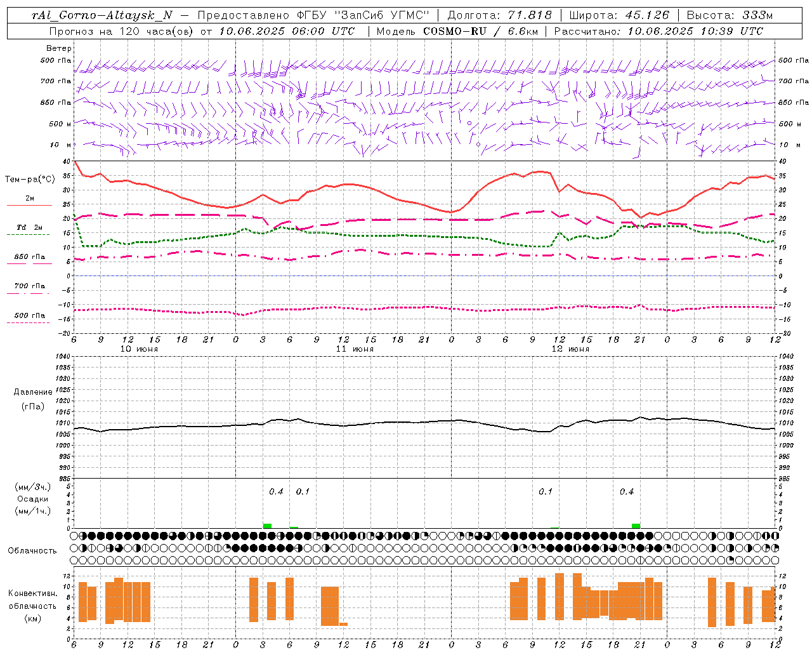Click the Ветер wind panel label
This screenshot has height=650, width=812.
tap(58, 48)
